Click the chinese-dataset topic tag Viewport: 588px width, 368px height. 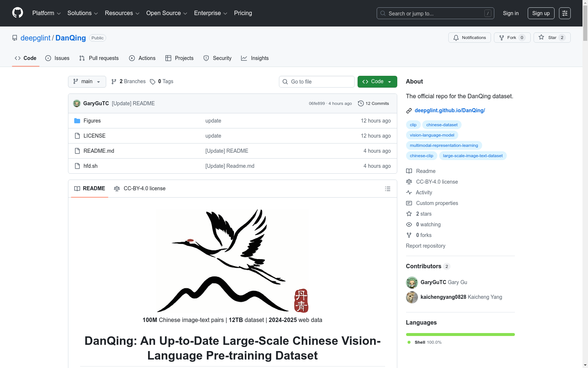[x=442, y=125]
